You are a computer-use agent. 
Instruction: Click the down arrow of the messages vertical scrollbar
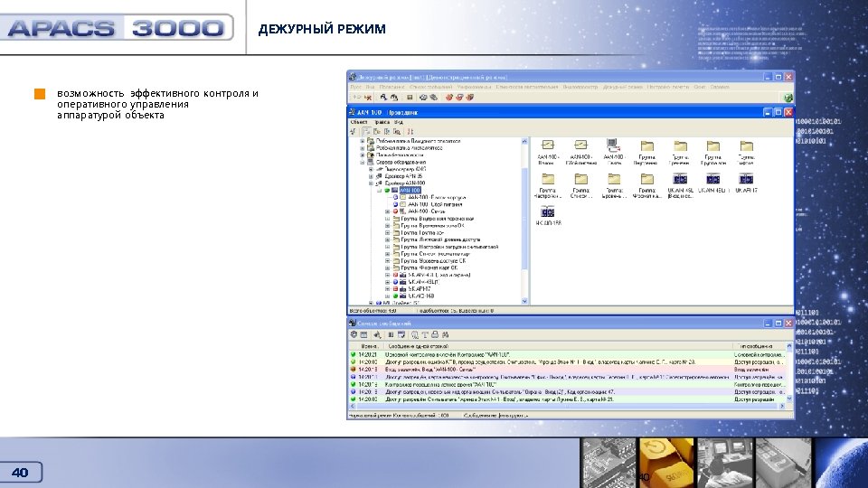point(789,399)
